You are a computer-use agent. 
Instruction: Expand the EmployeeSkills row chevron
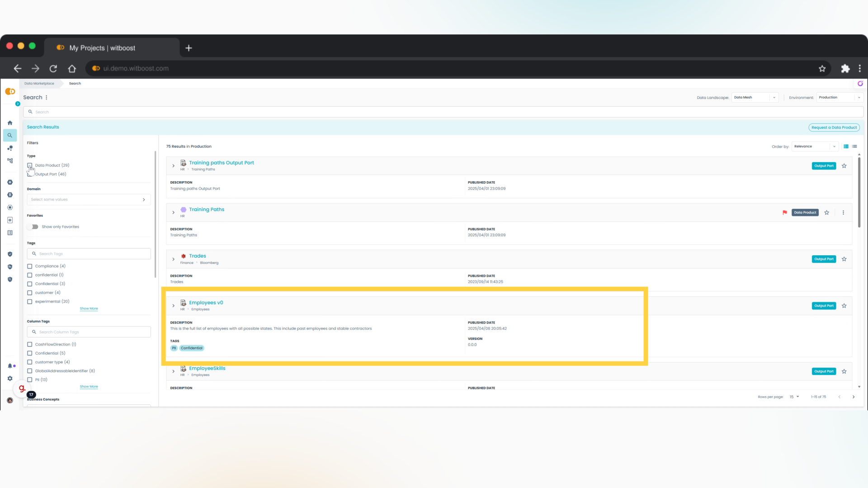click(173, 371)
